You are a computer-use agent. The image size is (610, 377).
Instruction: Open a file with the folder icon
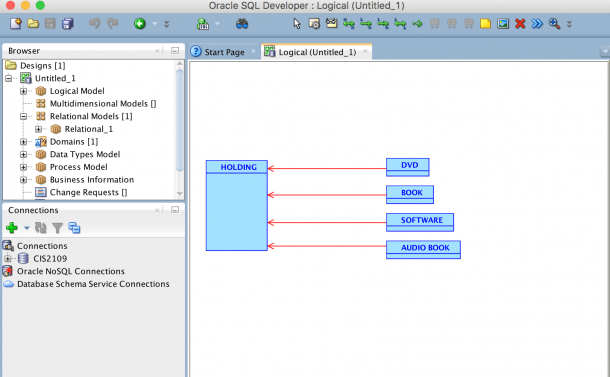coord(33,24)
